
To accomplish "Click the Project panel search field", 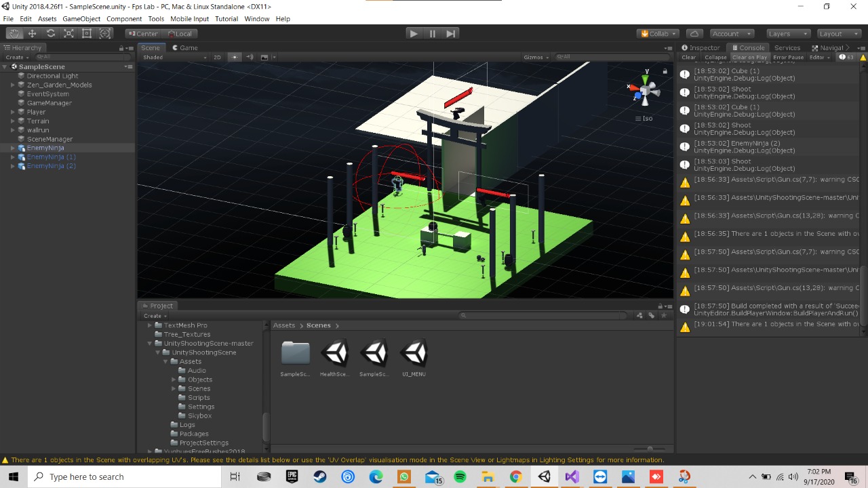I will (x=544, y=315).
